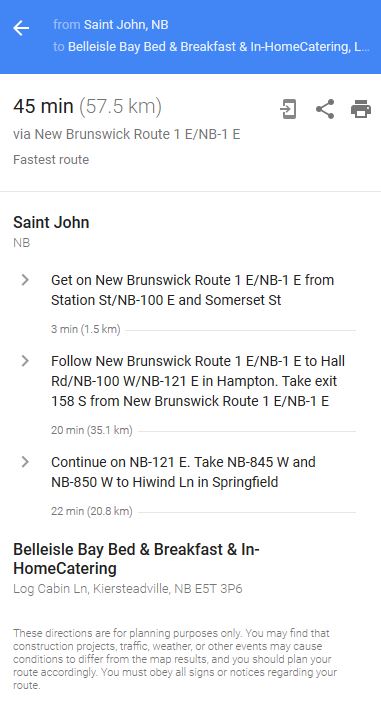
Task: Click 'via New Brunswick Route 1 E/NB-1 E'
Action: (126, 134)
